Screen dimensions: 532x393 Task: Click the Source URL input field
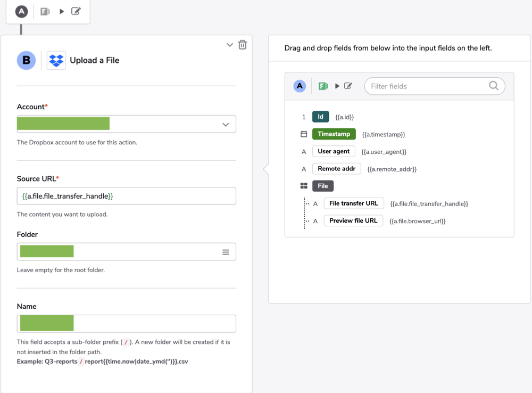pyautogui.click(x=126, y=196)
